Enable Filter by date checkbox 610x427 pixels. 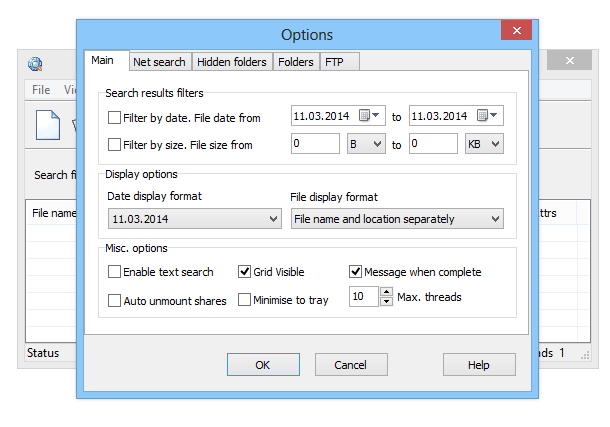coord(115,118)
